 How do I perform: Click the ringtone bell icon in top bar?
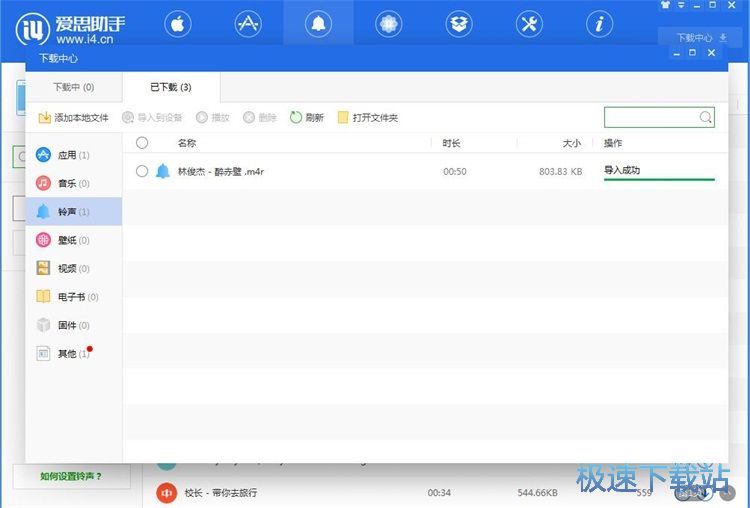click(x=318, y=24)
